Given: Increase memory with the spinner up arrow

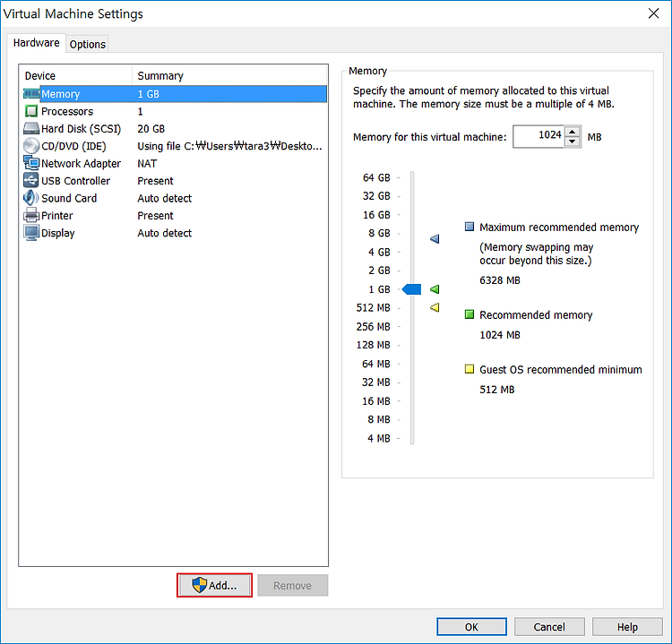Looking at the screenshot, I should click(x=573, y=132).
